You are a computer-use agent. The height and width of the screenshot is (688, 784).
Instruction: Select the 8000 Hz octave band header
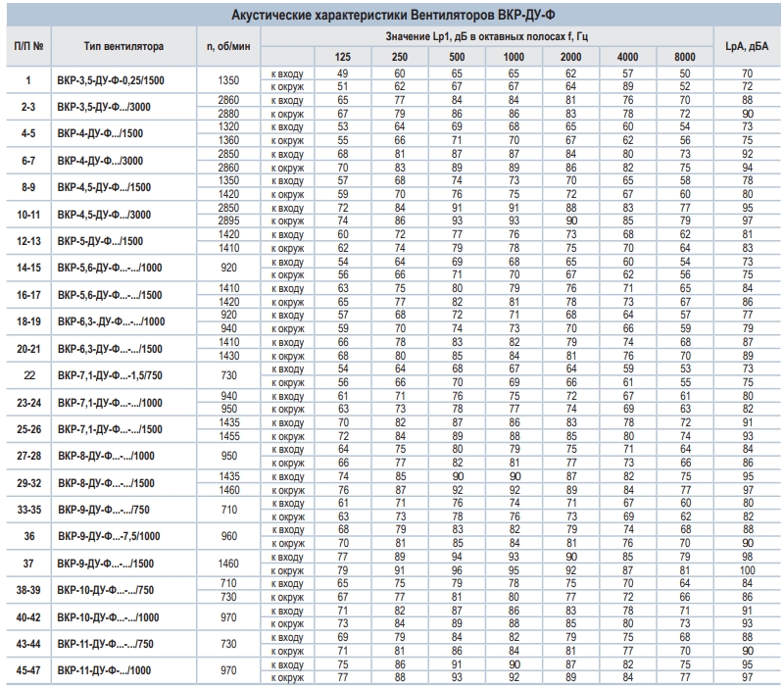(685, 57)
